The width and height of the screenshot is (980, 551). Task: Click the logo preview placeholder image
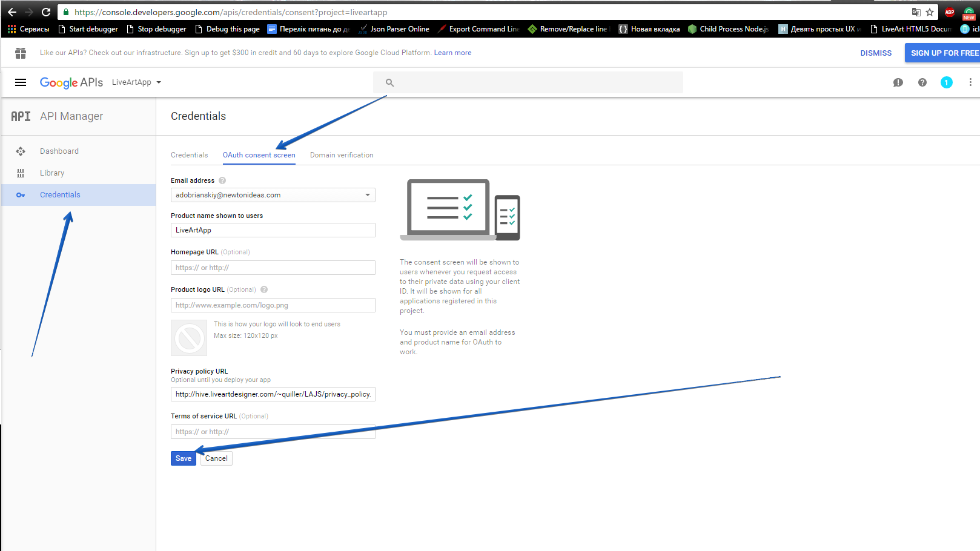189,338
